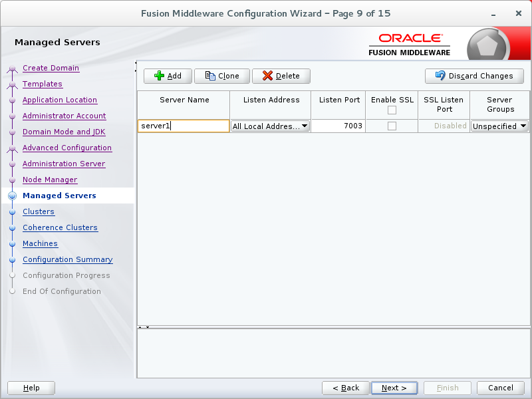Click the Server Groups column header
The width and height of the screenshot is (532, 399).
point(500,105)
